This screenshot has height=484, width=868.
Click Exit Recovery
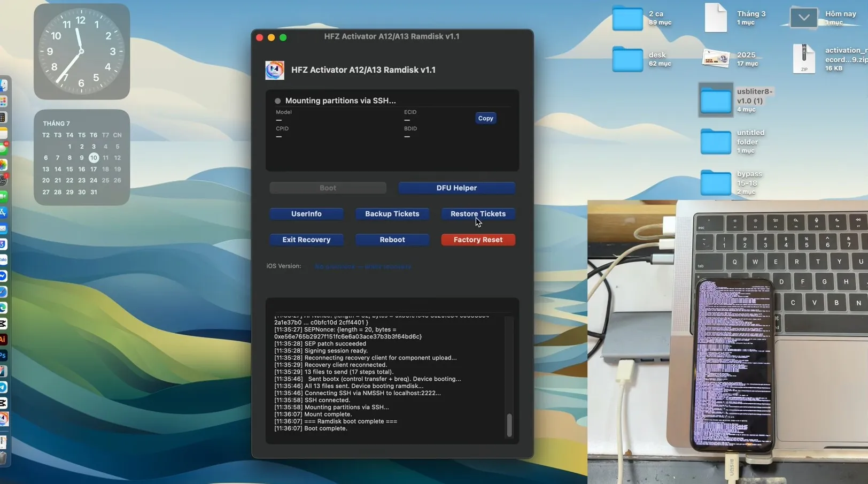(x=306, y=240)
